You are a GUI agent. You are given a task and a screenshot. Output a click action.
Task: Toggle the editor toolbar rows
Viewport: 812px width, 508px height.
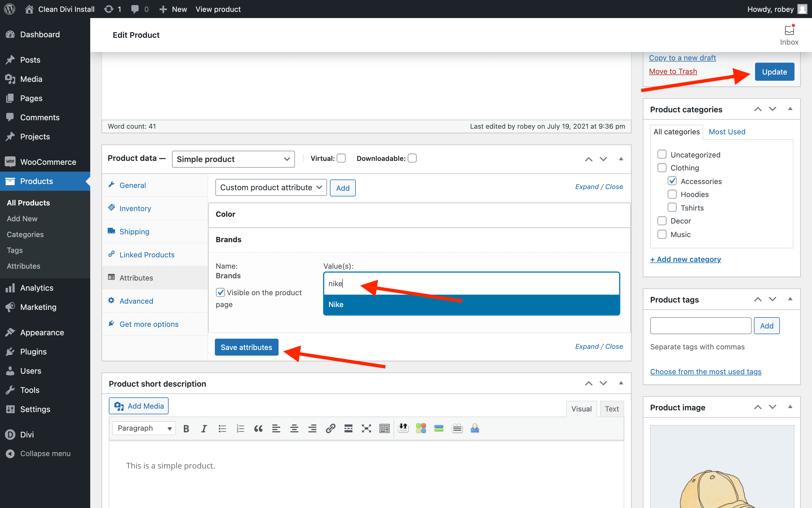385,428
